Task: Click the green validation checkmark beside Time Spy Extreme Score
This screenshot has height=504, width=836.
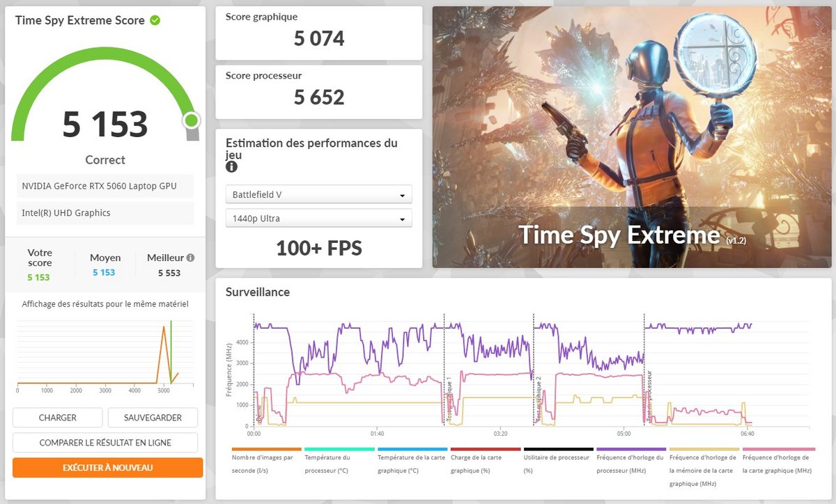Action: tap(155, 20)
